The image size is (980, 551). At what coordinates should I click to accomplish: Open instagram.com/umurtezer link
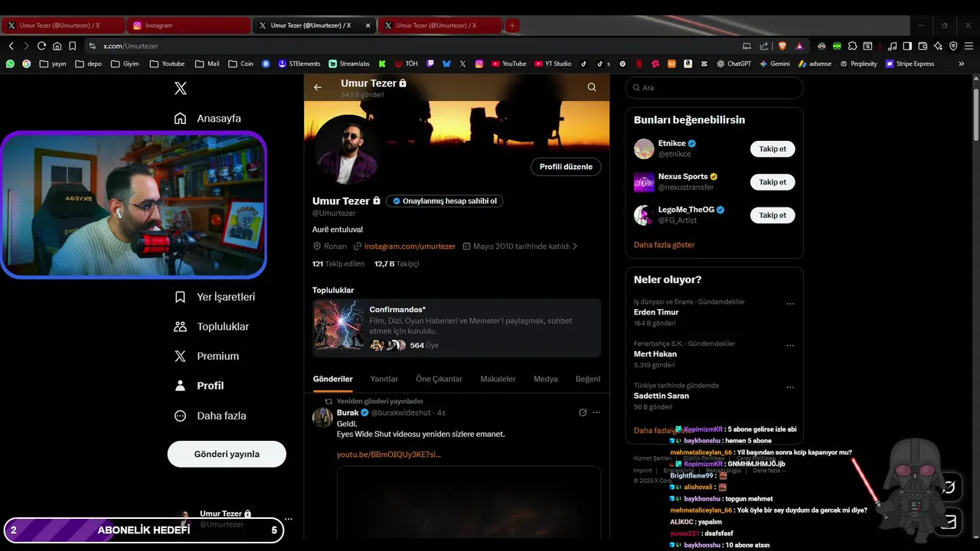[410, 246]
